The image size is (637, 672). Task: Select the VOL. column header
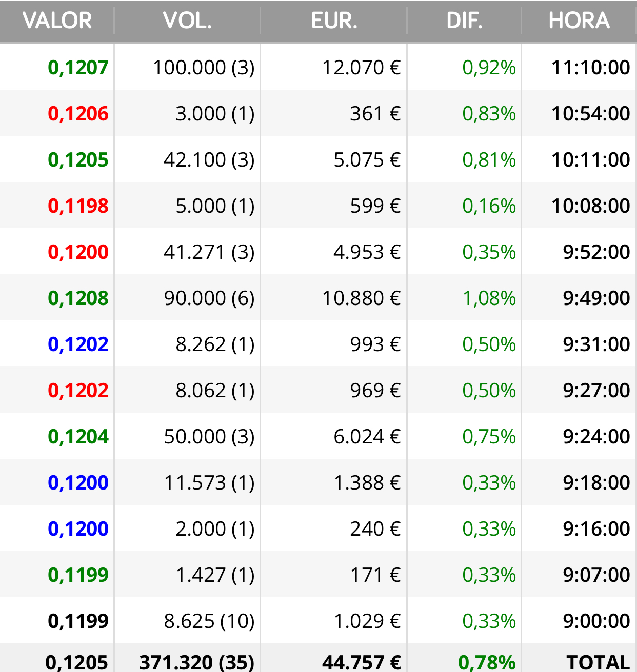pyautogui.click(x=187, y=21)
